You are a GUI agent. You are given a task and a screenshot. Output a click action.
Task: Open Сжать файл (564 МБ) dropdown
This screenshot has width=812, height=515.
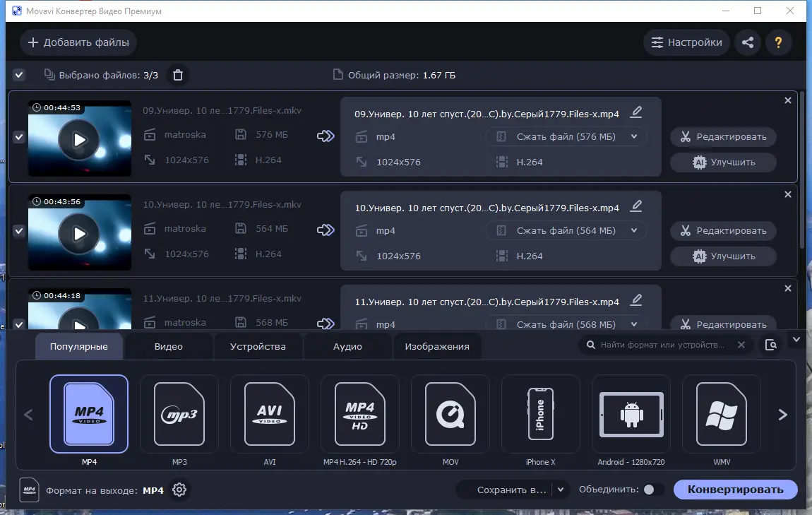point(566,230)
